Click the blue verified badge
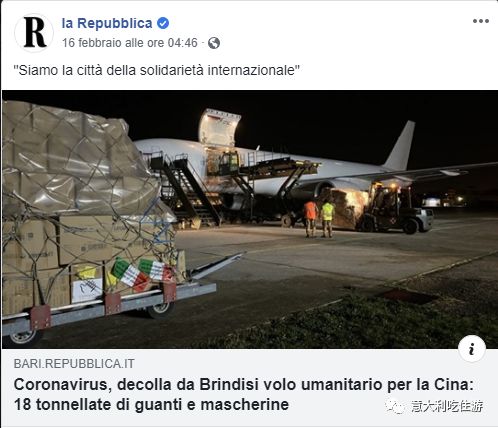The height and width of the screenshot is (428, 498). tap(163, 23)
